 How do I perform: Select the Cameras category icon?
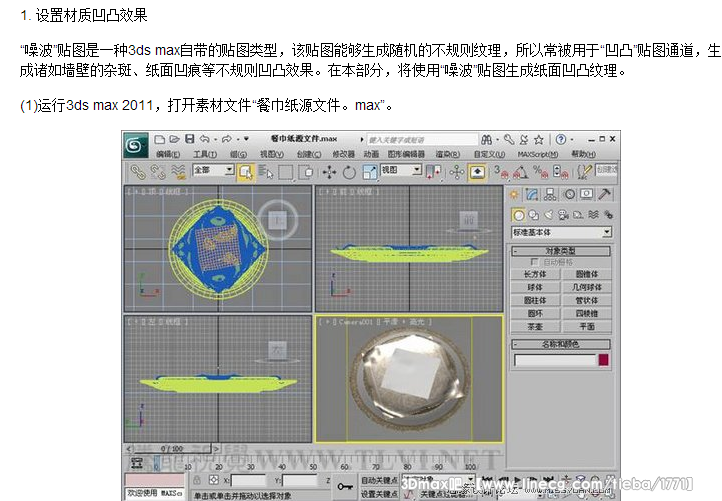pos(563,215)
